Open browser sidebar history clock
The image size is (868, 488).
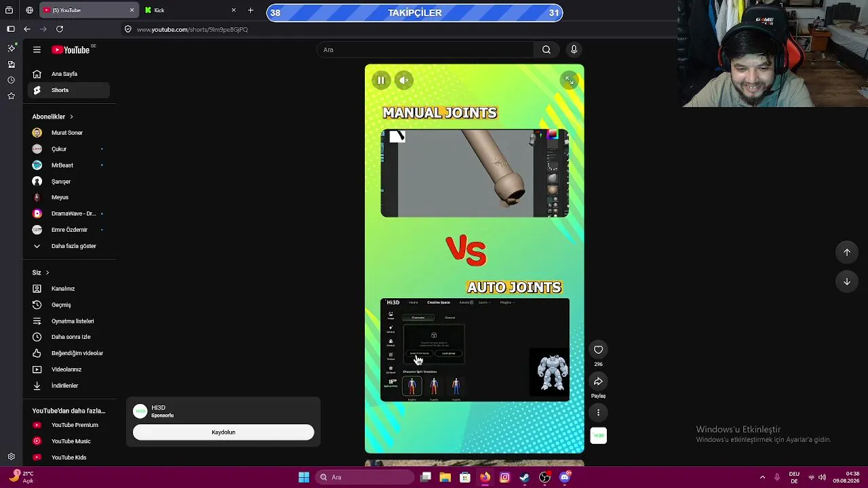click(x=11, y=80)
